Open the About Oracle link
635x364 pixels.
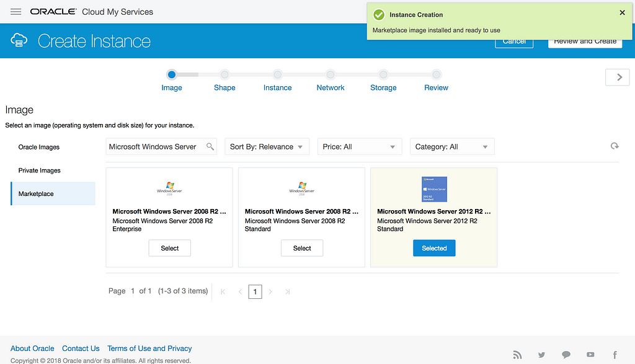point(32,348)
